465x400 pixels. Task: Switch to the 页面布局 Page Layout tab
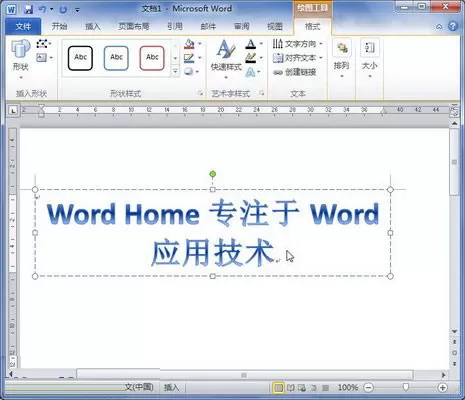click(x=133, y=26)
